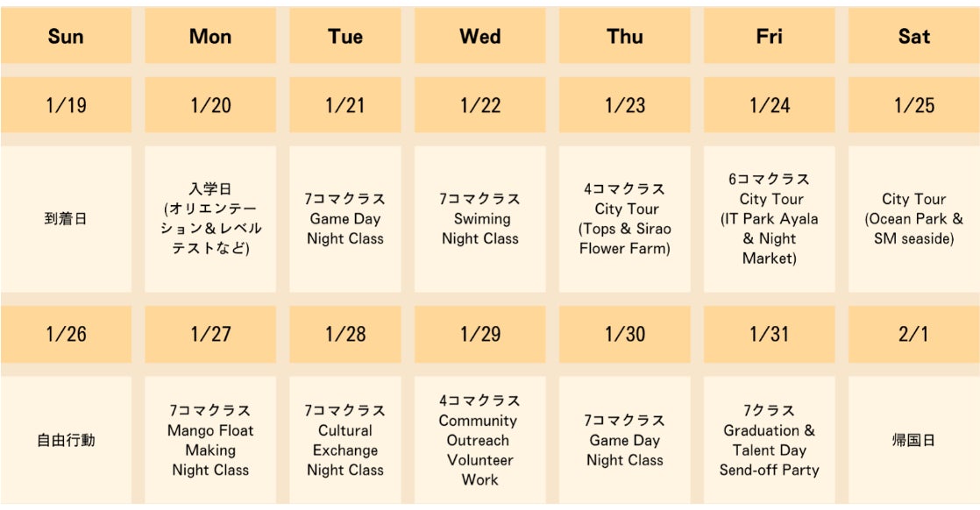Image resolution: width=980 pixels, height=510 pixels.
Task: Click the 自由行動 free day cell
Action: (x=66, y=440)
